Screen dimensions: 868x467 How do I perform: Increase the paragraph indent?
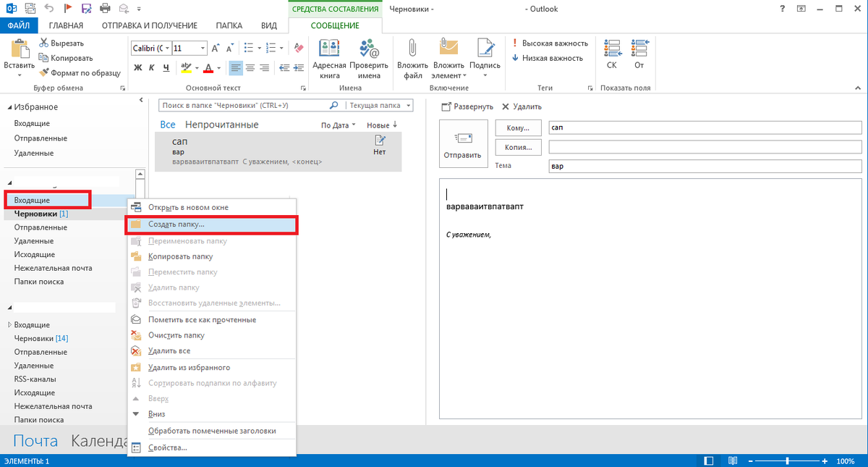click(x=298, y=68)
